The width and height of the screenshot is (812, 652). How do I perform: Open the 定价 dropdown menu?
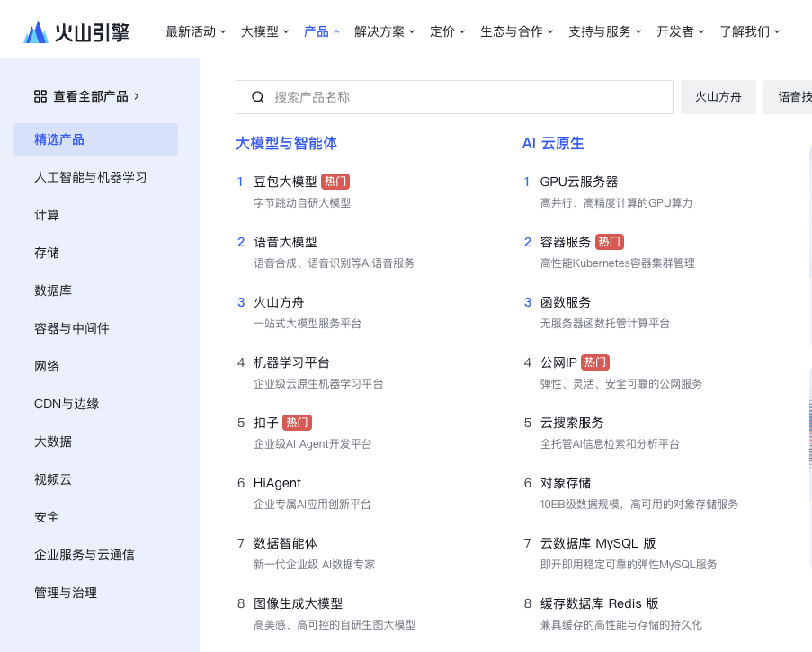pyautogui.click(x=448, y=31)
